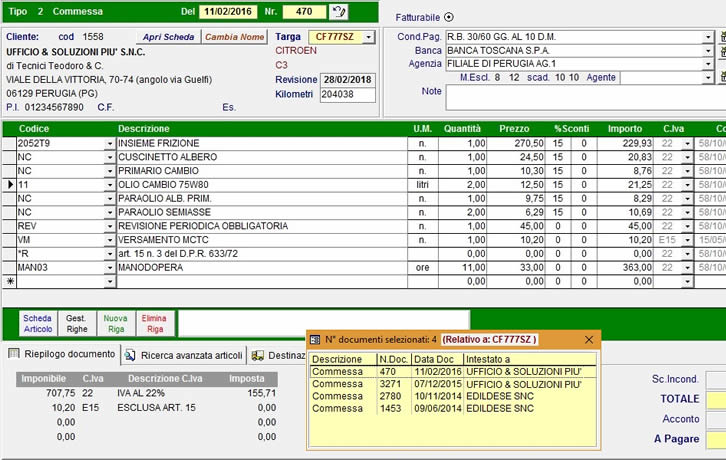The width and height of the screenshot is (726, 460).
Task: Click the Revisione date field
Action: 348,80
